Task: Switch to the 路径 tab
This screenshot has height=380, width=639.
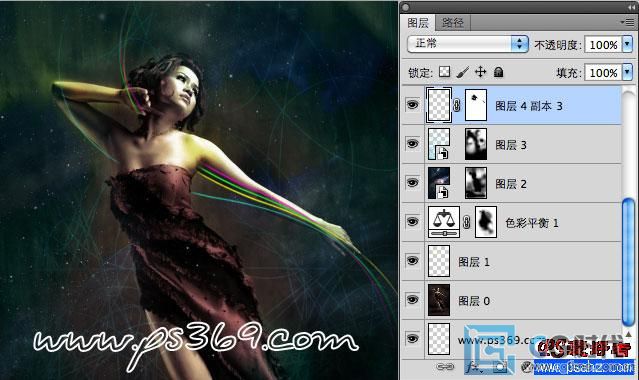Action: click(452, 22)
